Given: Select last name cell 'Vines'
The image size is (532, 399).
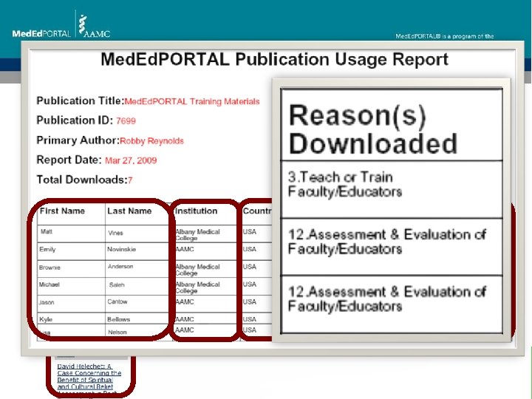Looking at the screenshot, I should 116,233.
